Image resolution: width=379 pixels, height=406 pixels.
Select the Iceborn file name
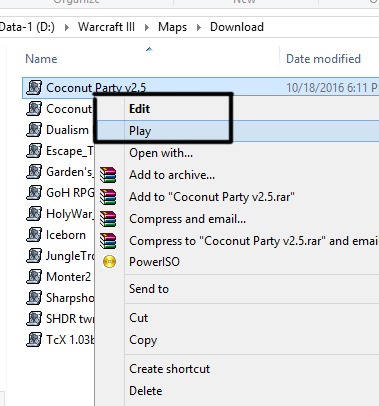pos(66,235)
